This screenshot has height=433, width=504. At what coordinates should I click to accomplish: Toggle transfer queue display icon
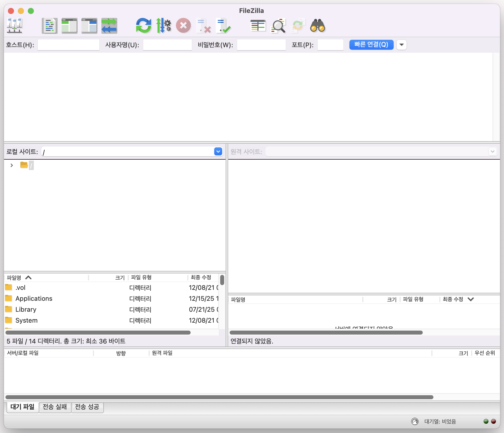tap(109, 26)
